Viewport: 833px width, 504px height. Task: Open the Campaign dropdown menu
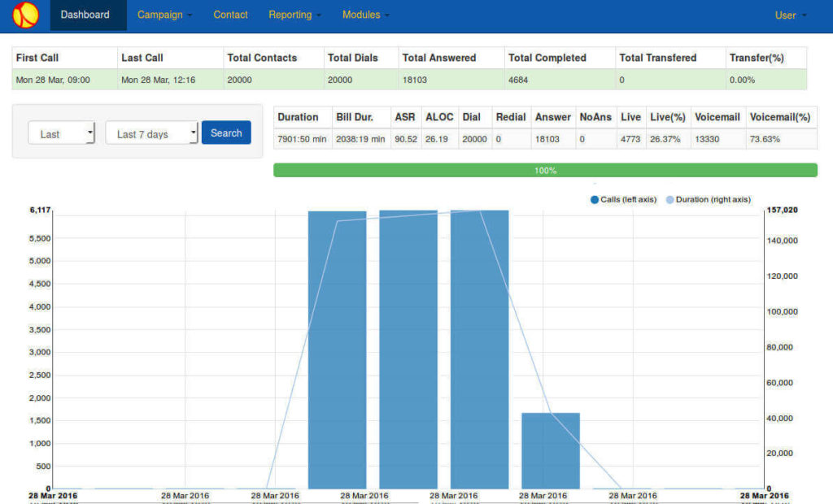164,14
